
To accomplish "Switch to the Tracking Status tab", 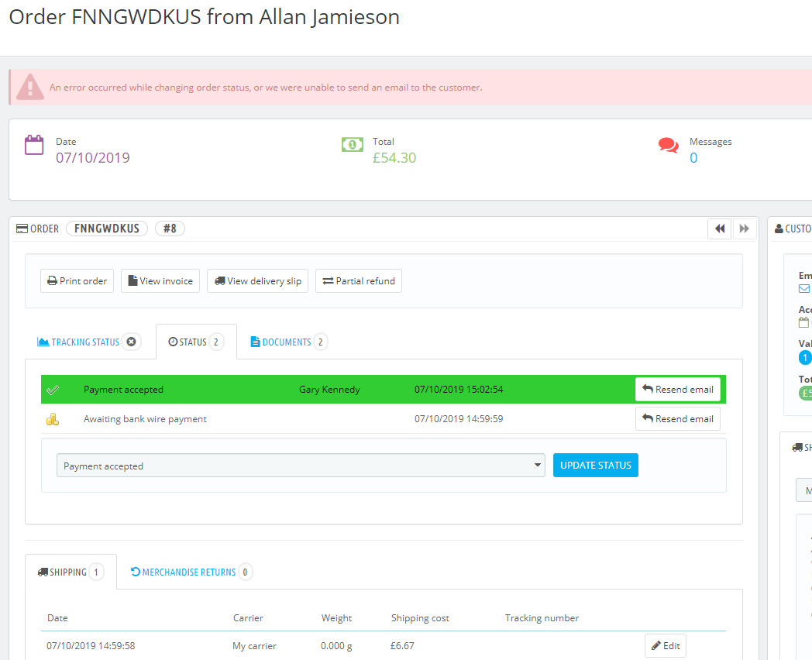I will coord(85,342).
